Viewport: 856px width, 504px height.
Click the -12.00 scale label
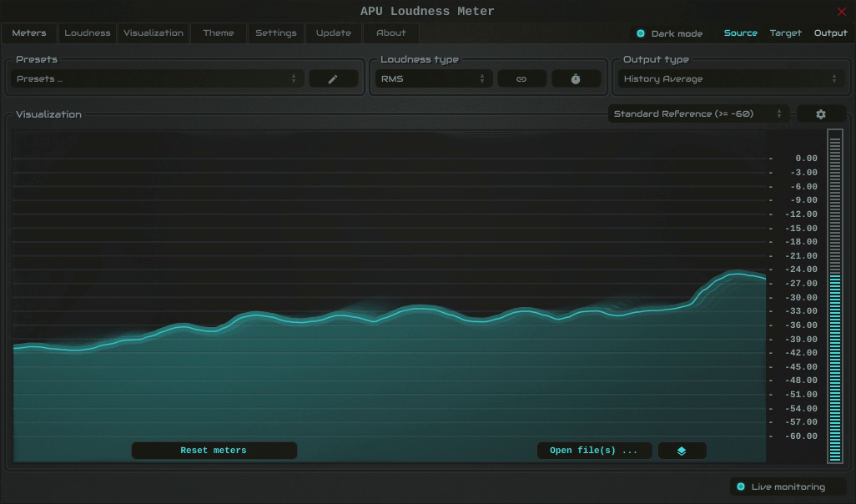pyautogui.click(x=801, y=214)
